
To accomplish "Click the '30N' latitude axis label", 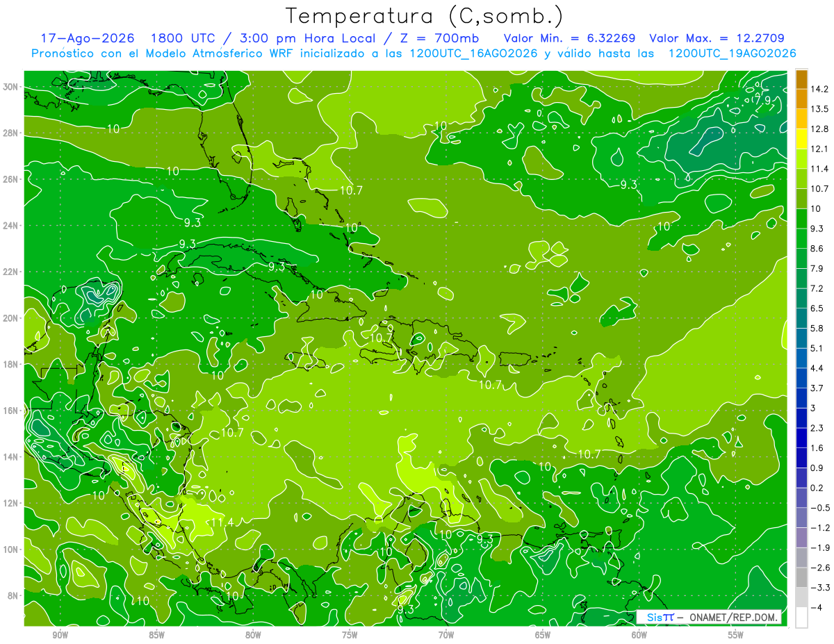I will point(11,87).
